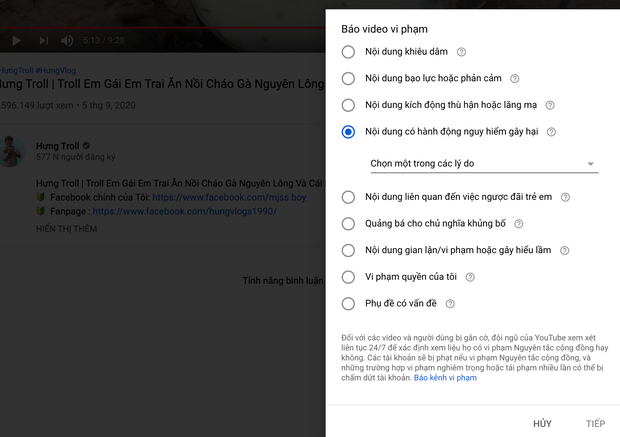Open help icon beside ngược đãi trẻ em
Viewport: 620px width, 437px height.
pyautogui.click(x=565, y=197)
